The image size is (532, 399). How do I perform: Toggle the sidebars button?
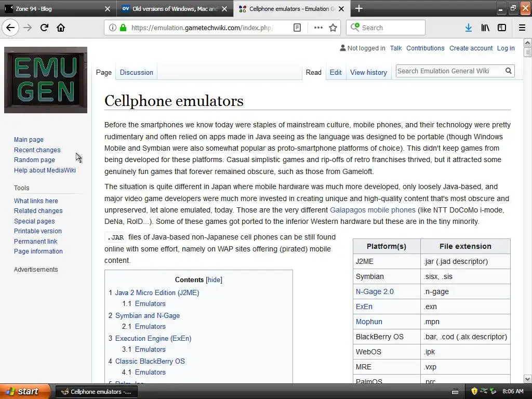point(502,28)
